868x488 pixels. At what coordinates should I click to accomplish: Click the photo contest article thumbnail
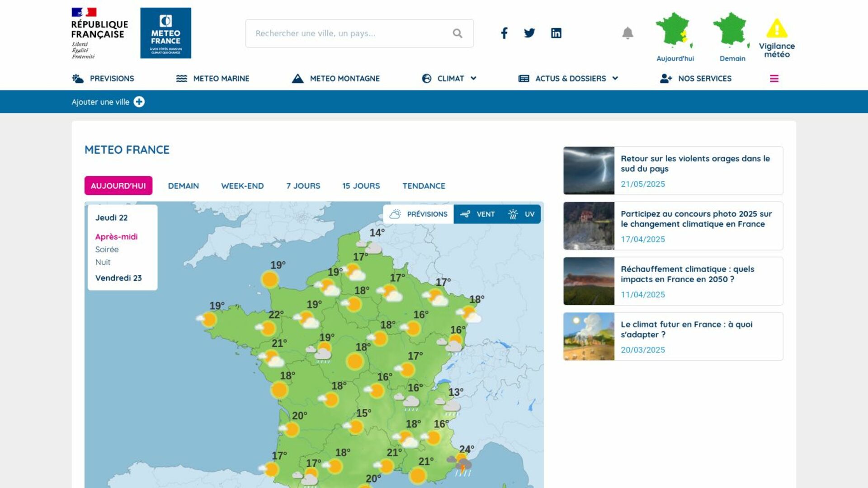(x=589, y=226)
